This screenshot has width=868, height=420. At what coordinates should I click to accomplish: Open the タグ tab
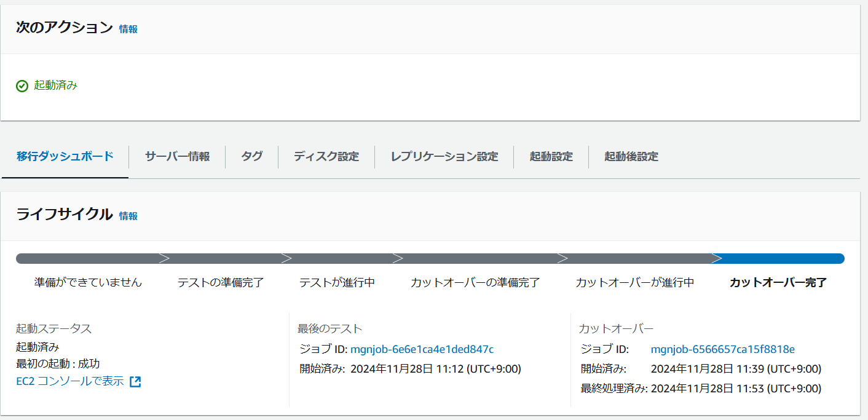coord(252,156)
